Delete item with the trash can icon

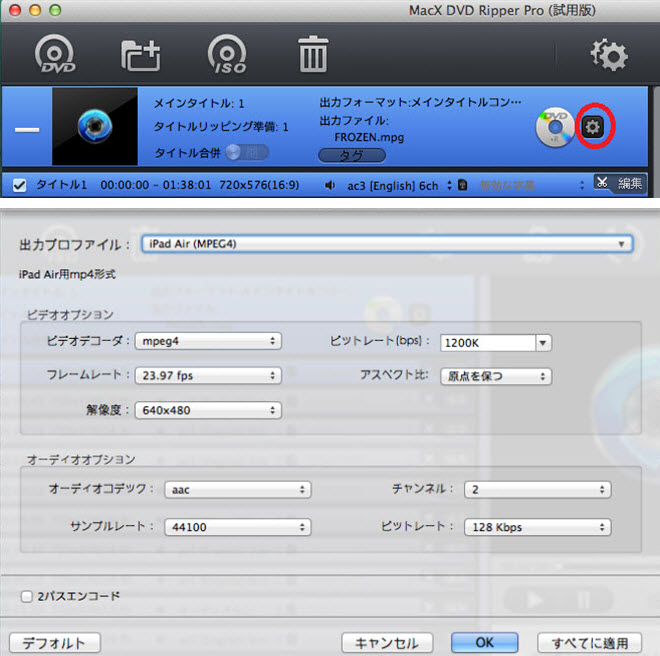(x=313, y=54)
